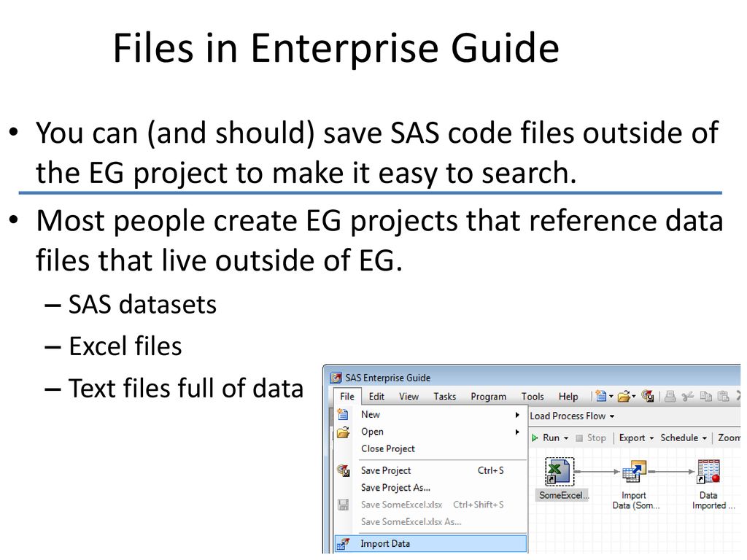Image resolution: width=747 pixels, height=560 pixels.
Task: Open the Export dropdown
Action: 636,437
